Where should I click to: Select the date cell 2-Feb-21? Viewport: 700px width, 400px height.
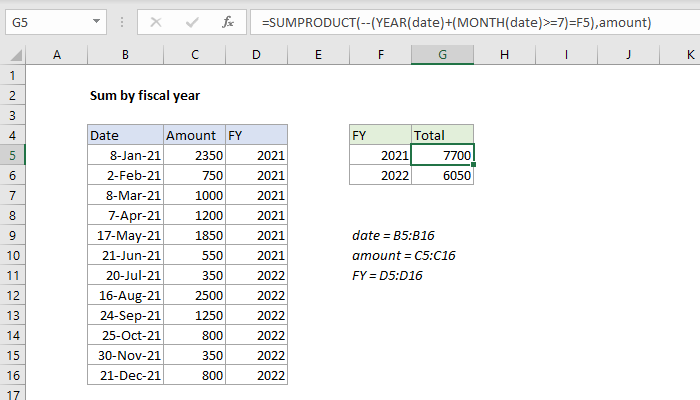[x=125, y=175]
